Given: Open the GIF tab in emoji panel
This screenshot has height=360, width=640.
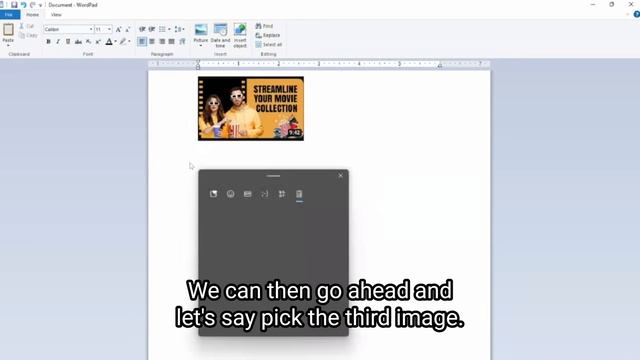Looking at the screenshot, I should pos(248,194).
